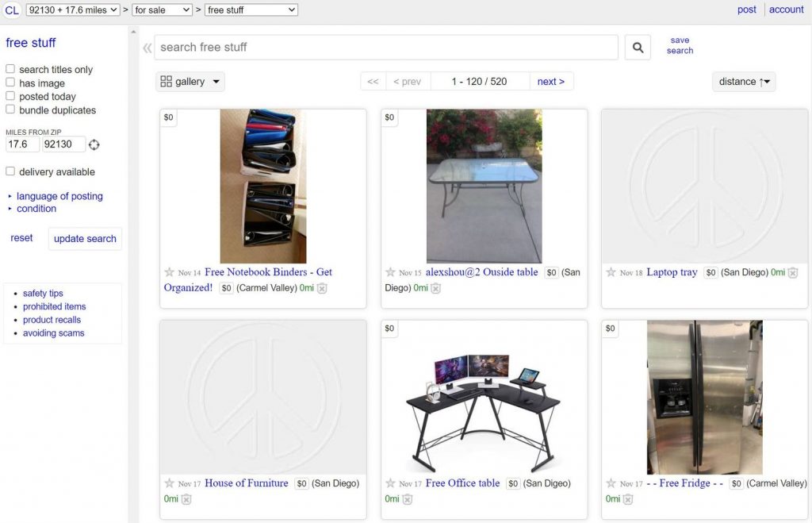
Task: Check the has image filter
Action: (x=10, y=82)
